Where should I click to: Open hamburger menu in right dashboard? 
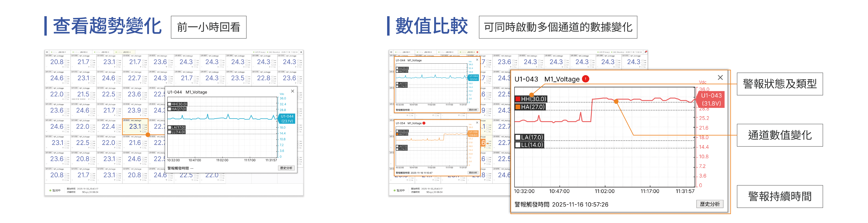[391, 52]
